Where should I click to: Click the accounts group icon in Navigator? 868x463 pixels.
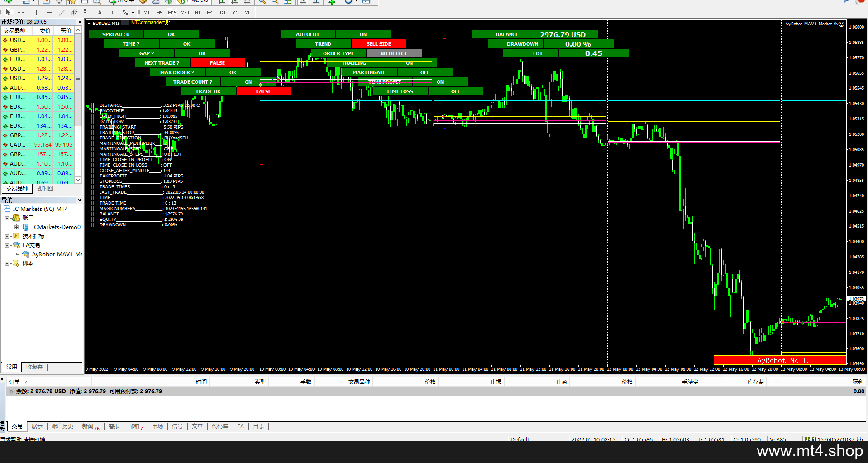[x=16, y=218]
